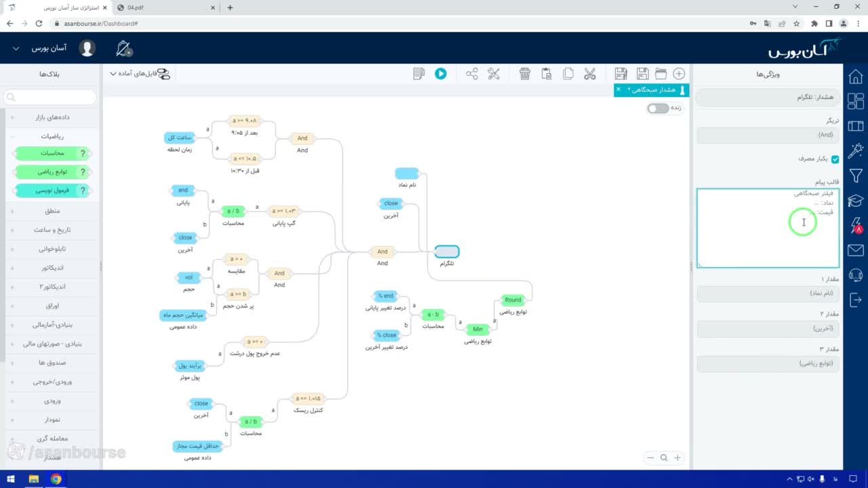Open the mail envelope sidebar icon

coord(856,251)
